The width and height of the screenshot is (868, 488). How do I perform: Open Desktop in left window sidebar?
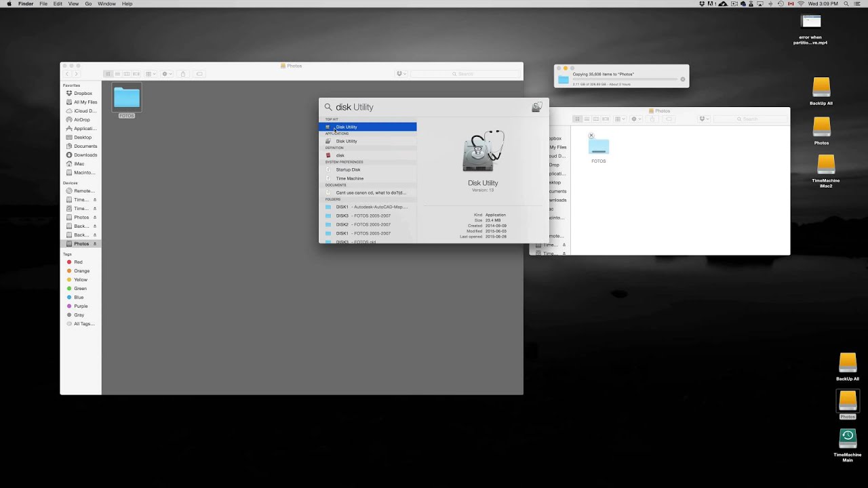pos(81,138)
